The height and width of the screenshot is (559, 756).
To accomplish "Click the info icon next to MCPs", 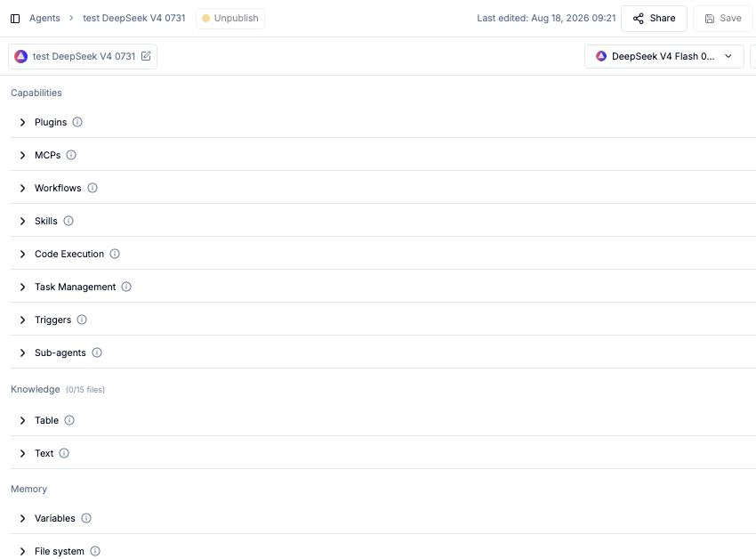I will tap(71, 155).
